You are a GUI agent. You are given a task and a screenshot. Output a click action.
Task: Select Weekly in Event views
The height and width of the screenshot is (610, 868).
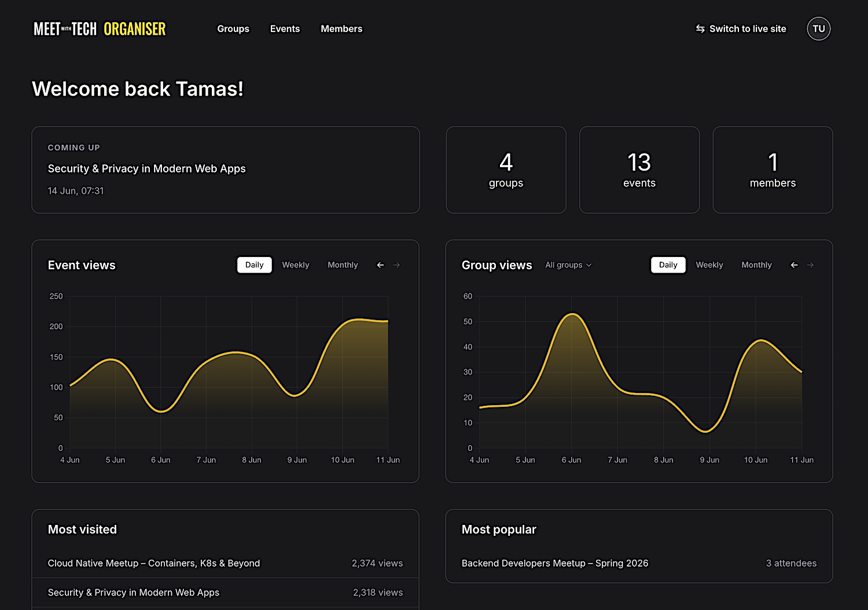(296, 265)
